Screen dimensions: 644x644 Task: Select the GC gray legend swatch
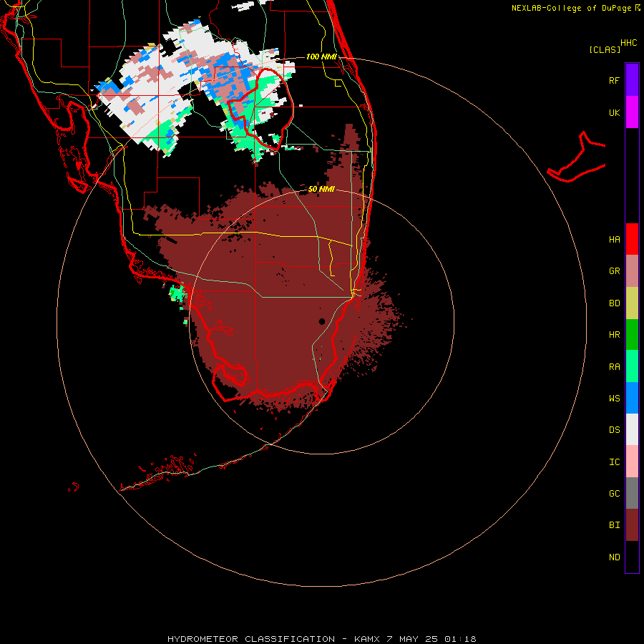[x=632, y=493]
